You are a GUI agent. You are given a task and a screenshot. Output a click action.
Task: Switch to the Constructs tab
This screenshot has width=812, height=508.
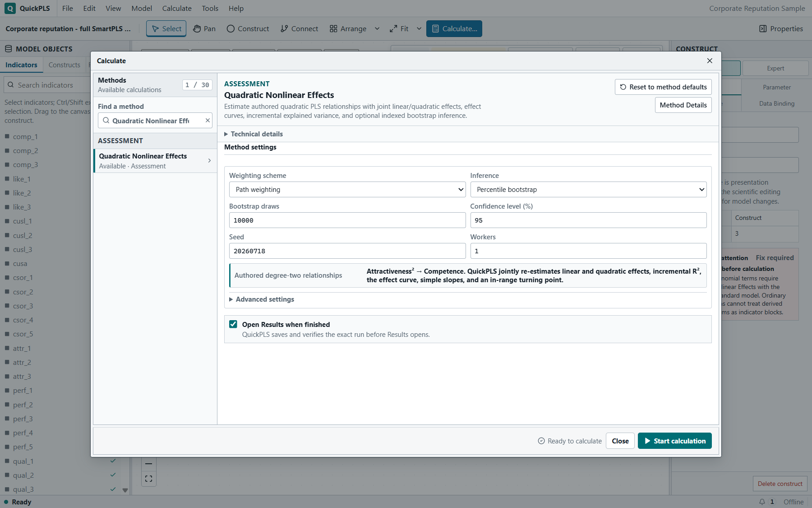tap(64, 65)
